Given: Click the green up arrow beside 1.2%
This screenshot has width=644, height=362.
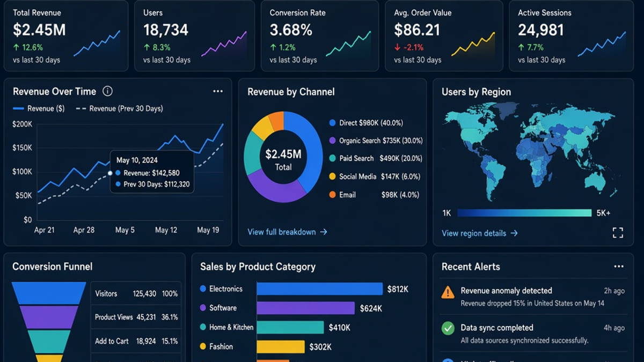Looking at the screenshot, I should [273, 47].
